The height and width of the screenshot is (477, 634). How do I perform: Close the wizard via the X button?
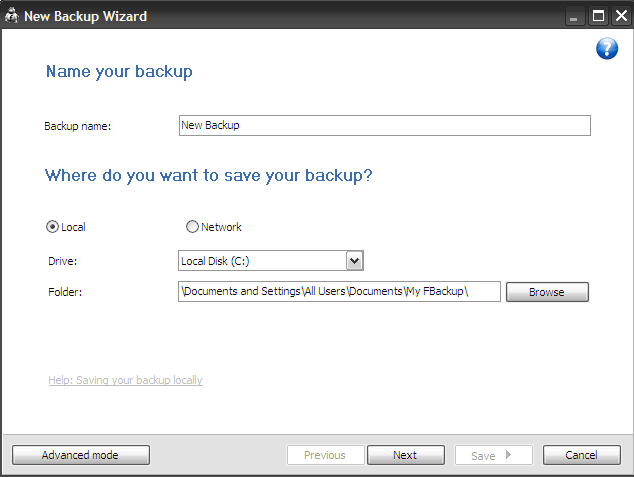pos(621,16)
